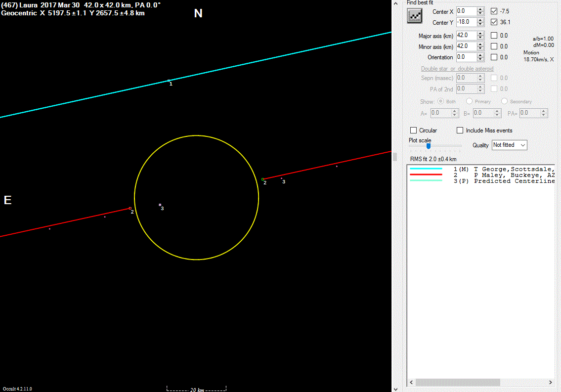Click the Major axis (km) value field

tap(466, 36)
